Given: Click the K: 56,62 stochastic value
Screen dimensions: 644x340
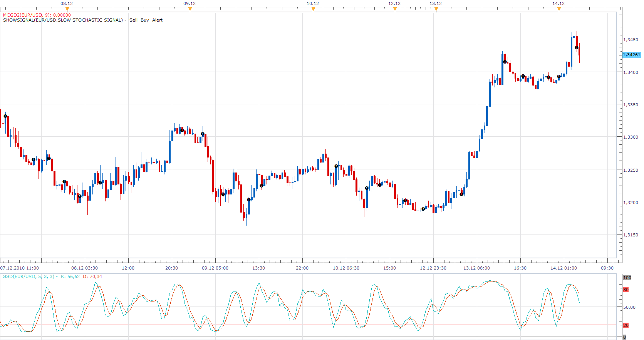Looking at the screenshot, I should tap(70, 276).
